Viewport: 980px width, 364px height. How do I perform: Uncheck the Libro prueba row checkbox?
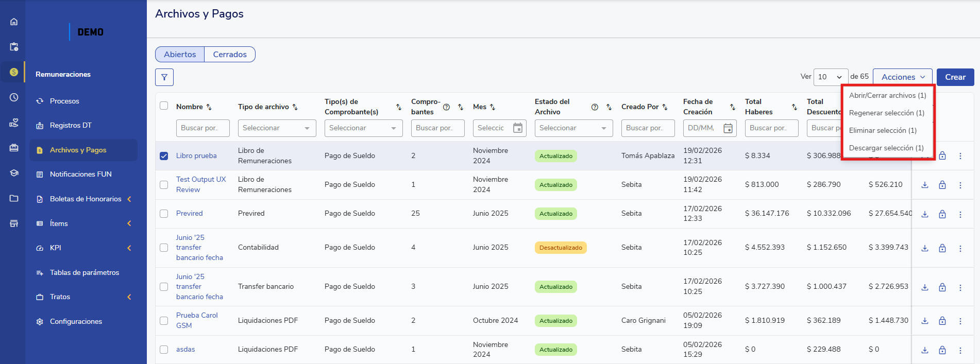pyautogui.click(x=164, y=156)
